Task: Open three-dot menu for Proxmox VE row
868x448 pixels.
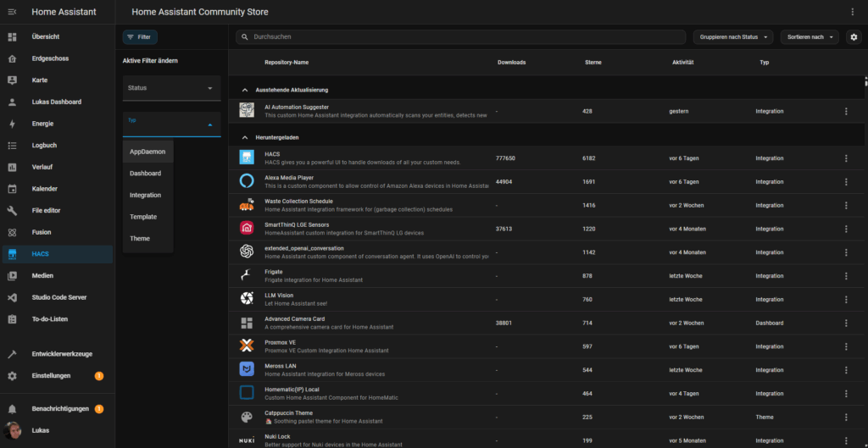Action: point(846,346)
